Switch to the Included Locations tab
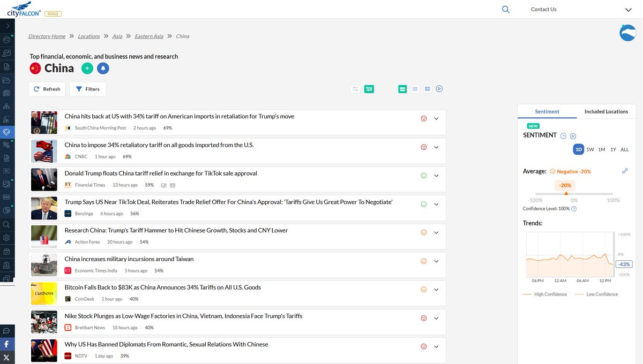Screen dimensions: 643x364 point(606,111)
